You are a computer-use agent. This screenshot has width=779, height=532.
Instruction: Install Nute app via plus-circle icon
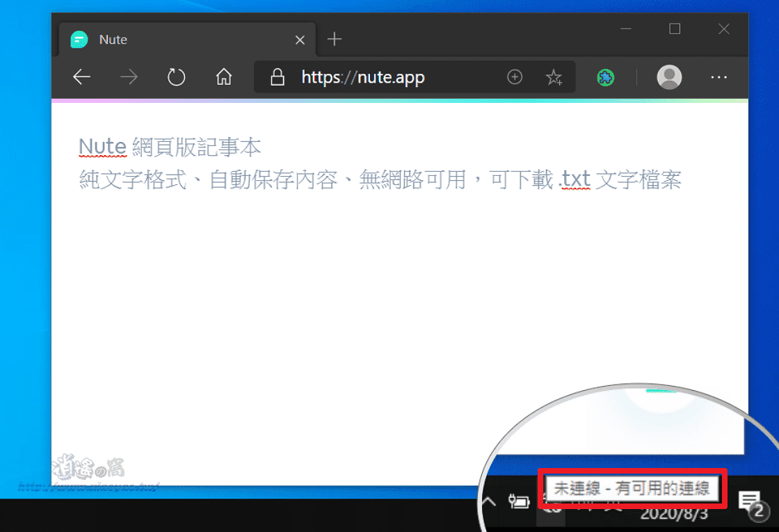coord(515,77)
